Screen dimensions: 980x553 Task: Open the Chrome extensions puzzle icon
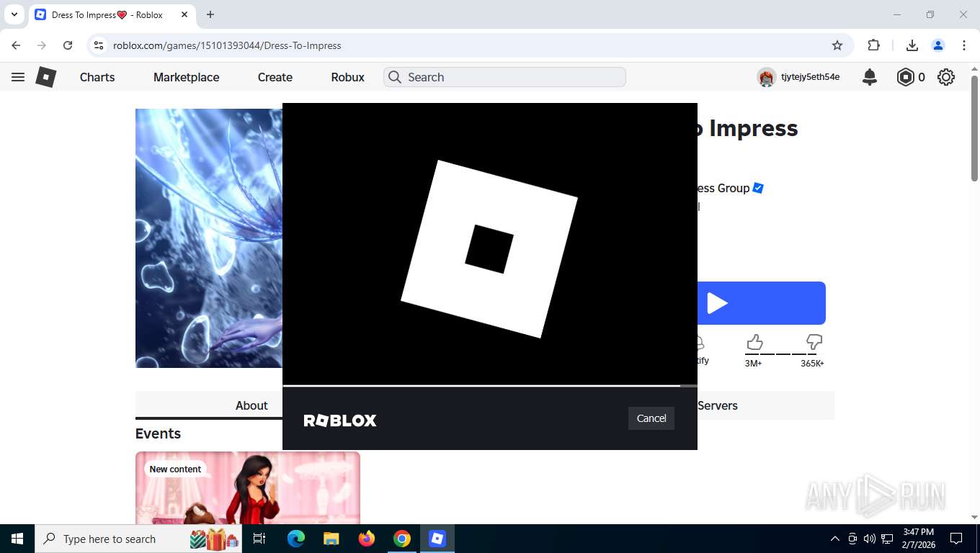pos(874,45)
